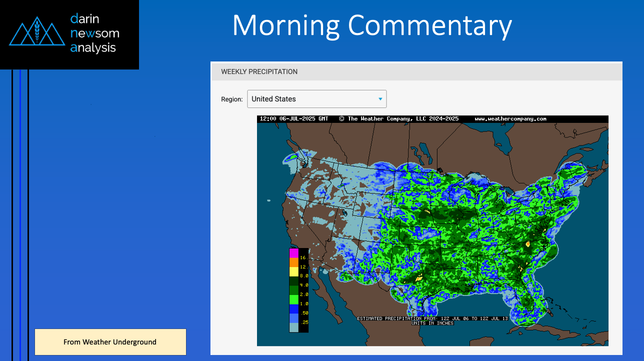644x361 pixels.
Task: Click the From Weather Underground box
Action: click(110, 342)
